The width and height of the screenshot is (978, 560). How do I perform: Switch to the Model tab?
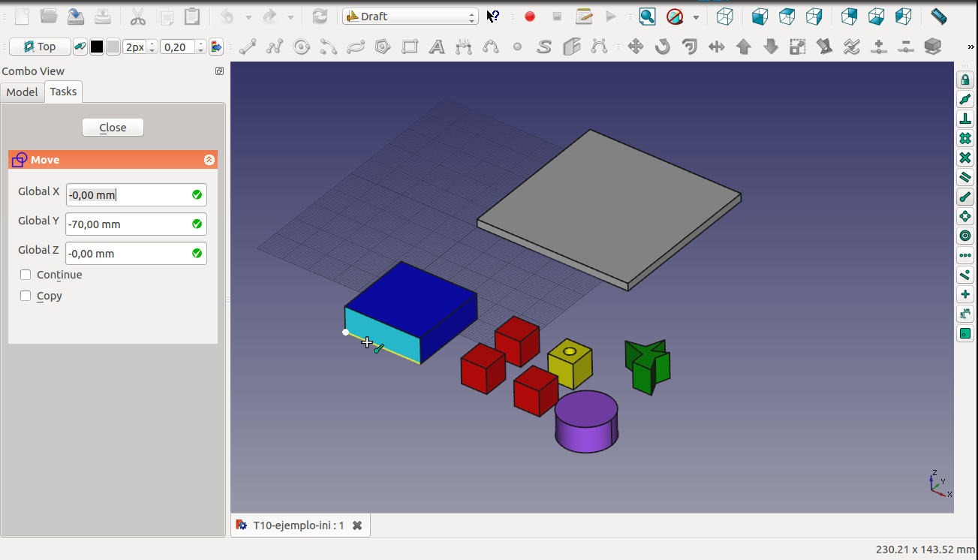22,92
